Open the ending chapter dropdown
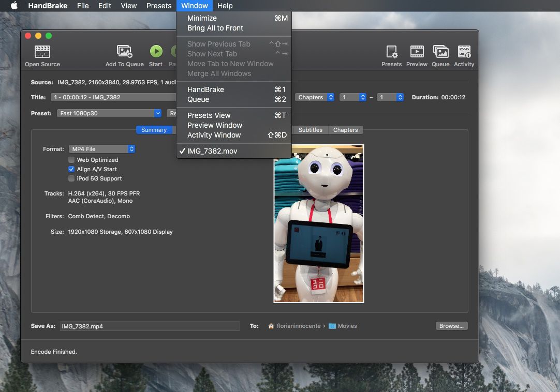Screen dimensions: 560x392 pos(390,97)
